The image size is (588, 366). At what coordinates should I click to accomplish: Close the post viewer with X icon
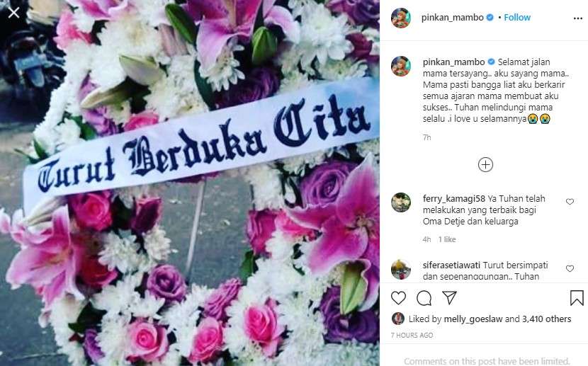click(x=14, y=13)
